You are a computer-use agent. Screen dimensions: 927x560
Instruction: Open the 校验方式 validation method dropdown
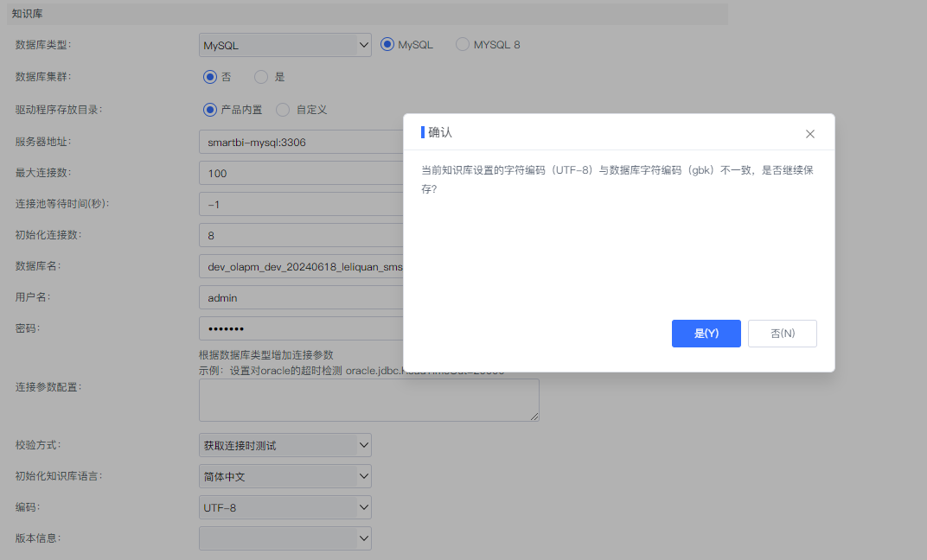(x=285, y=445)
